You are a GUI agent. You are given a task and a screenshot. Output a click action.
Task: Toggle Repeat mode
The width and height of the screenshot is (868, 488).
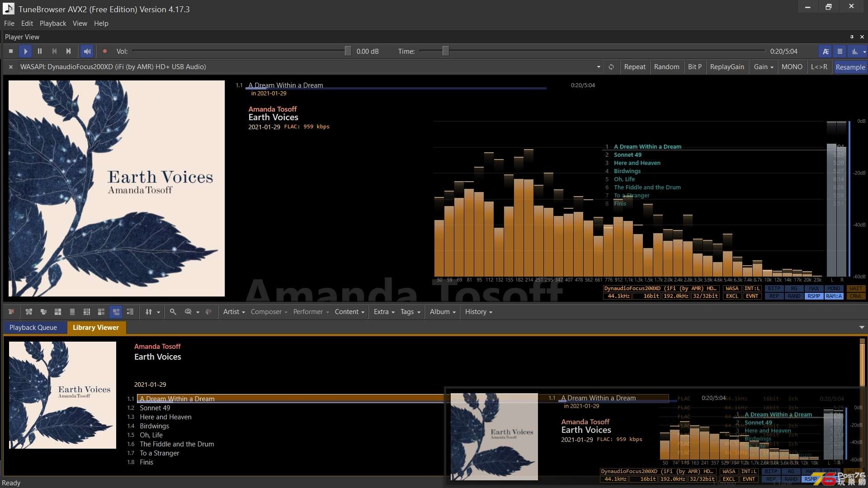click(x=635, y=67)
